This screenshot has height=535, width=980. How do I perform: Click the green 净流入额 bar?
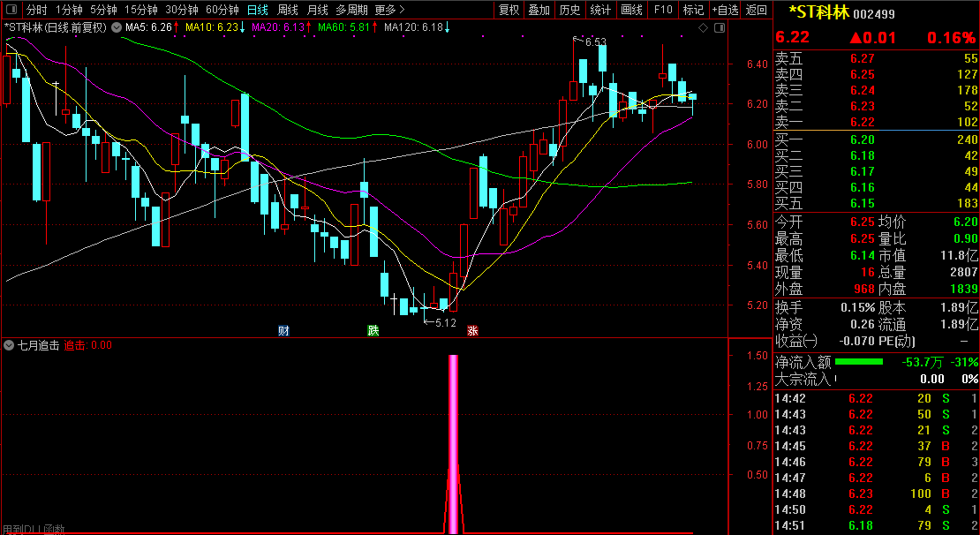(x=859, y=362)
